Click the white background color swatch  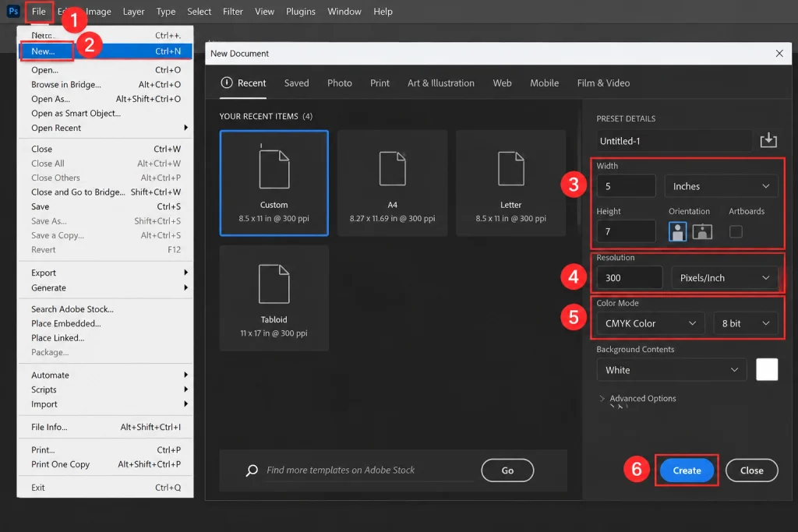[x=767, y=370]
